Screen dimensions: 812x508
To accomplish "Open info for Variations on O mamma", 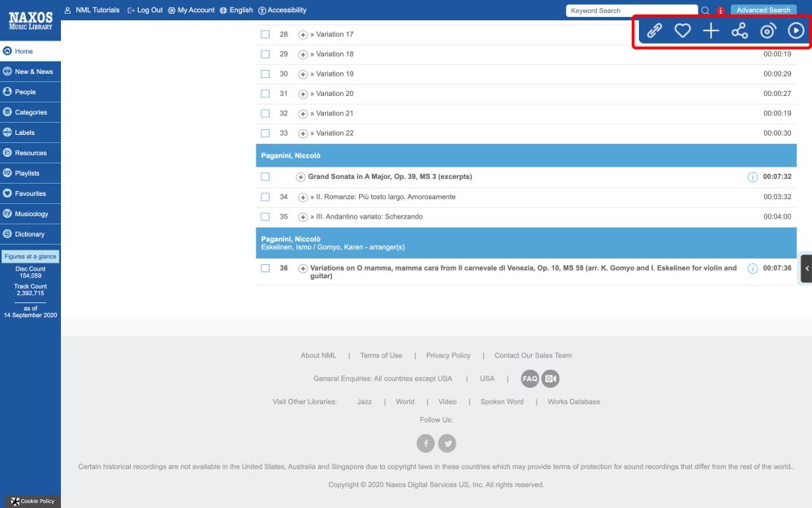I will pyautogui.click(x=753, y=268).
